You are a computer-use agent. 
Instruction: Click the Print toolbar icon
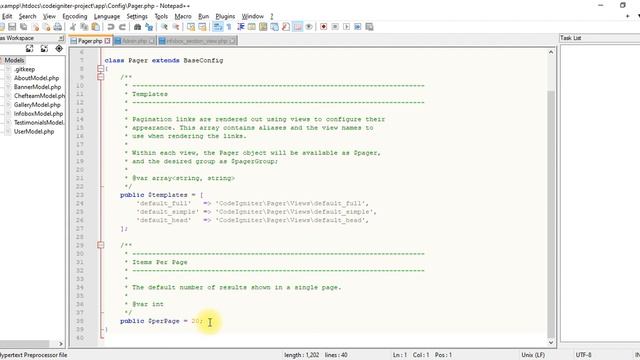(x=58, y=27)
